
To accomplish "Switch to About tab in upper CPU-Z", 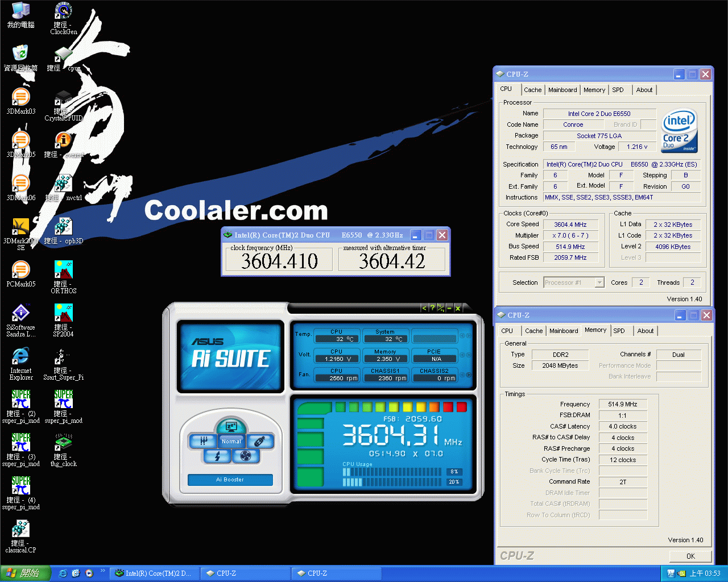I will point(644,90).
